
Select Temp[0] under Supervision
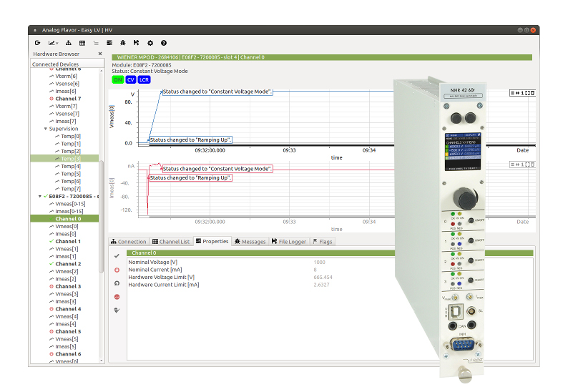[x=71, y=136]
